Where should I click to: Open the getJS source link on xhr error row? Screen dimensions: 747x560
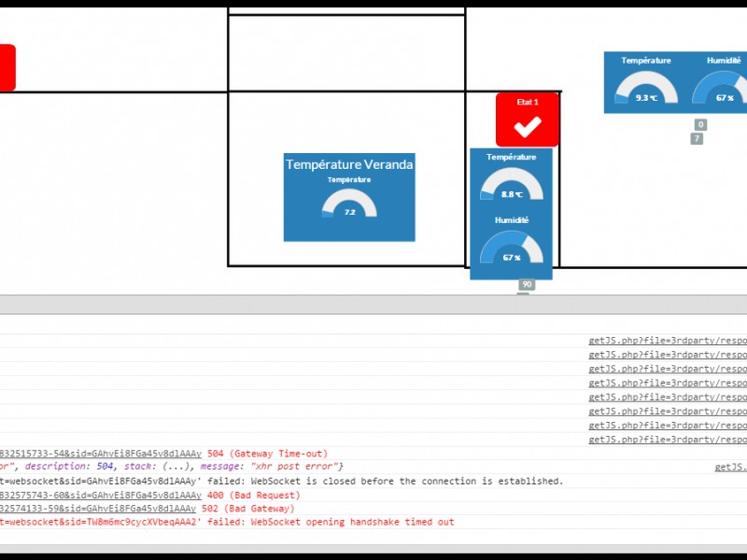(x=729, y=467)
